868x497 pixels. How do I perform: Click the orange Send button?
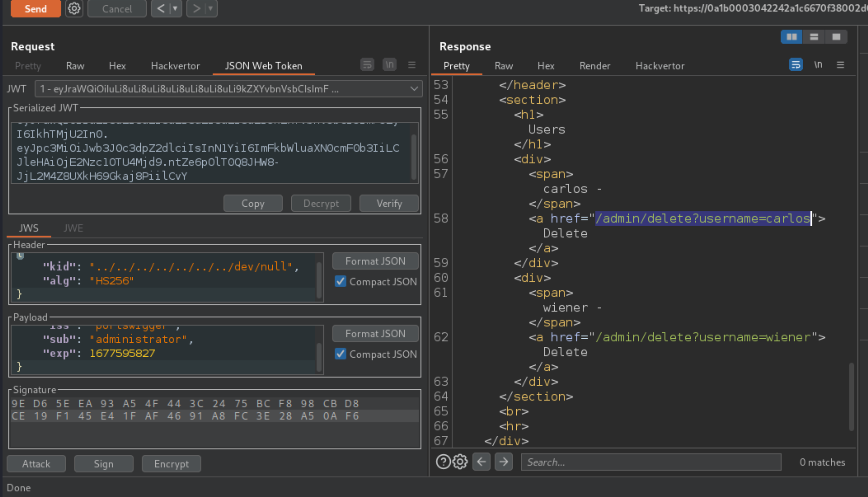click(x=35, y=9)
